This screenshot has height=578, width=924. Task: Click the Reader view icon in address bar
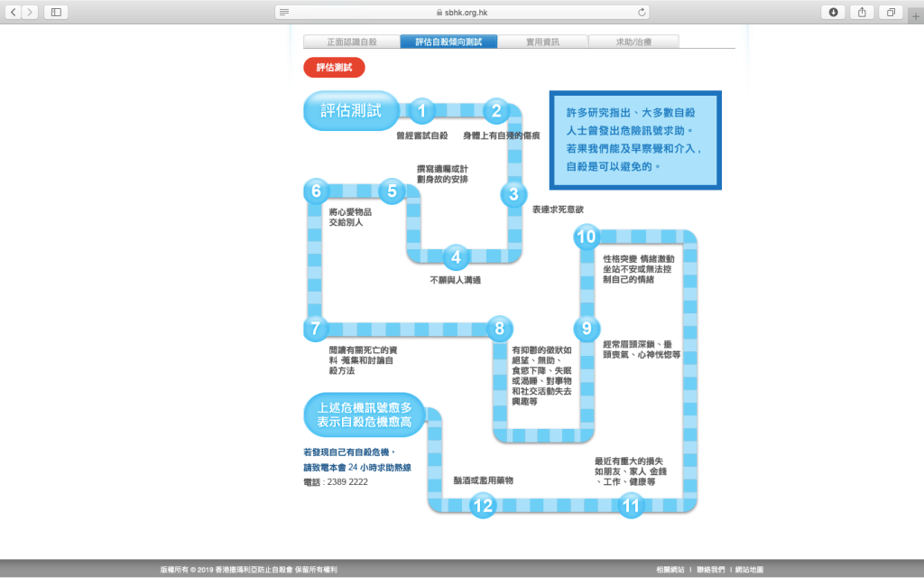point(285,12)
